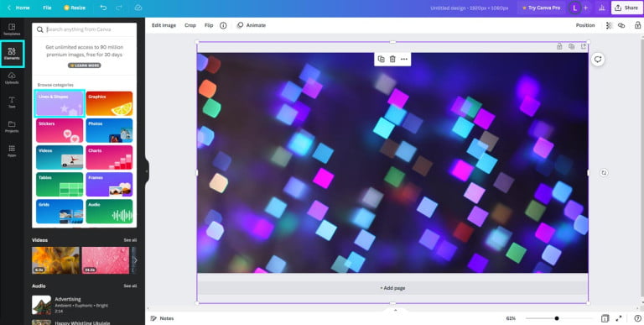Select the Advertising audio track
Image resolution: width=644 pixels, height=325 pixels.
click(84, 305)
